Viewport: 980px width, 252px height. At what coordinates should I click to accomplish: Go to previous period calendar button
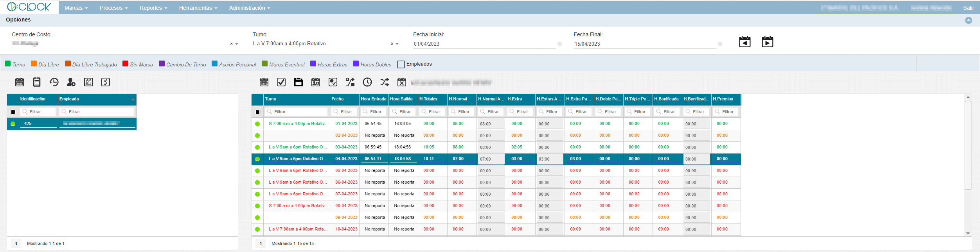click(x=744, y=42)
